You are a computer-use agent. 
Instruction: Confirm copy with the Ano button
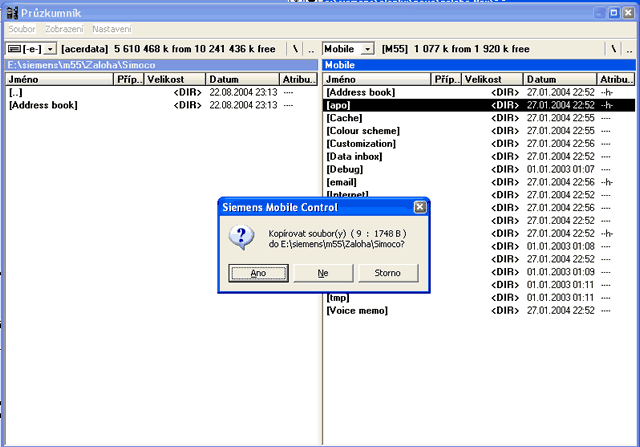tap(258, 273)
